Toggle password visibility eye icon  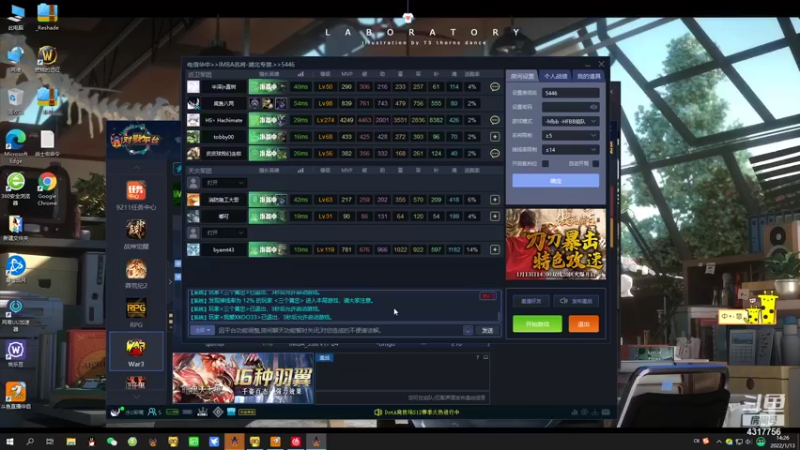point(593,107)
